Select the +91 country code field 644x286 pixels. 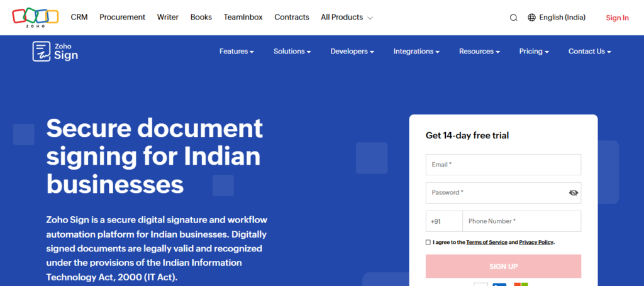pos(444,221)
